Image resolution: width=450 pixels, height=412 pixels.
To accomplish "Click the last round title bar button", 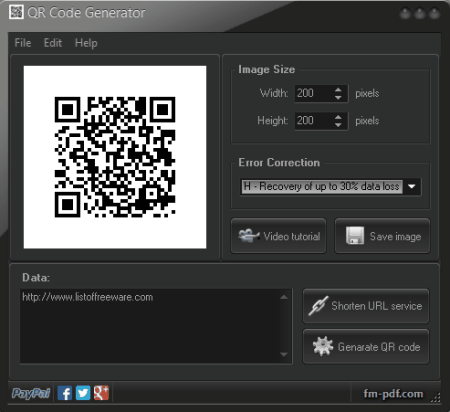I will point(434,13).
